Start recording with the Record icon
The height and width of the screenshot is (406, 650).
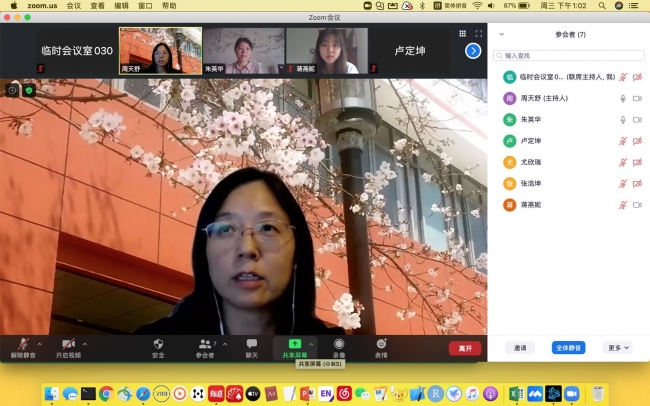[x=339, y=344]
